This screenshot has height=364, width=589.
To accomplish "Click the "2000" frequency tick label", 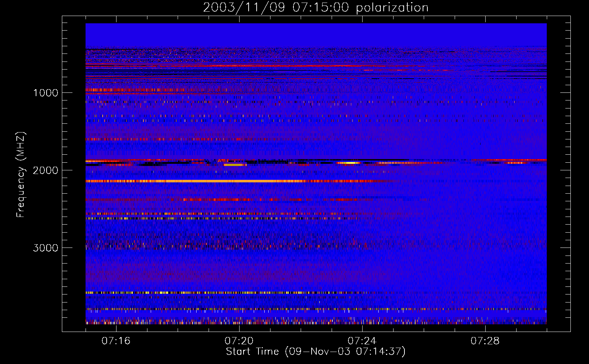I will tap(46, 170).
